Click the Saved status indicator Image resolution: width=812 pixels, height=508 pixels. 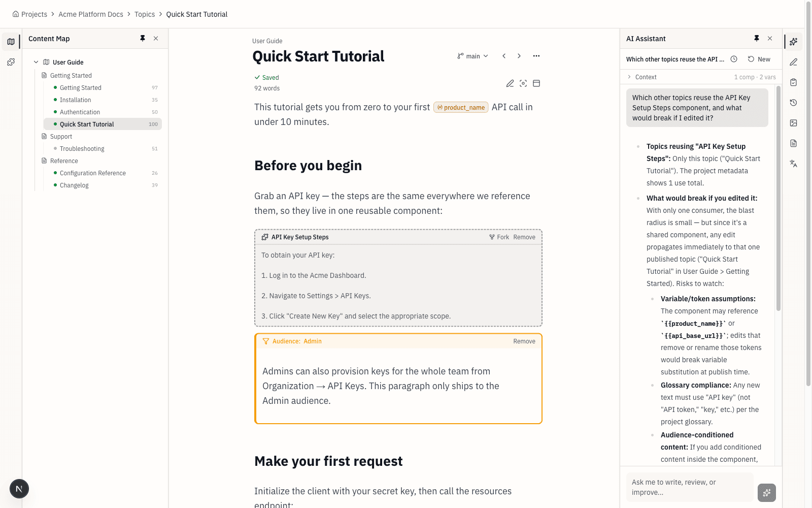coord(267,78)
